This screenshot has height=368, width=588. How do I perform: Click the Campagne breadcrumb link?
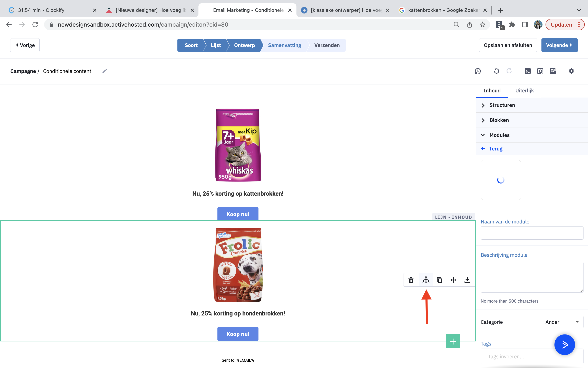(23, 71)
